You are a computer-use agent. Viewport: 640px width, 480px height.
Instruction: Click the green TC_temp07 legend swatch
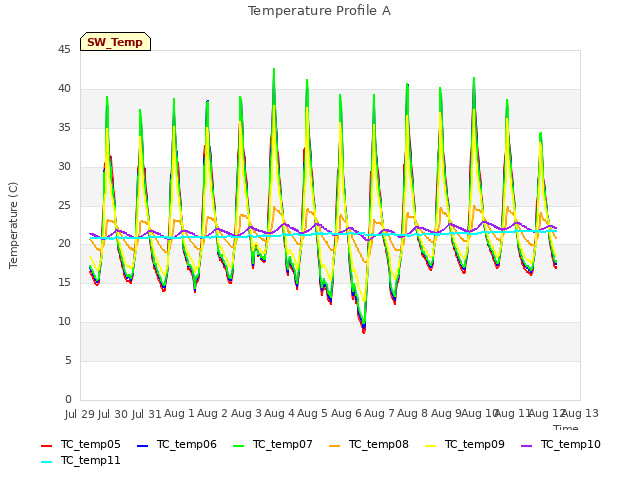(x=238, y=446)
